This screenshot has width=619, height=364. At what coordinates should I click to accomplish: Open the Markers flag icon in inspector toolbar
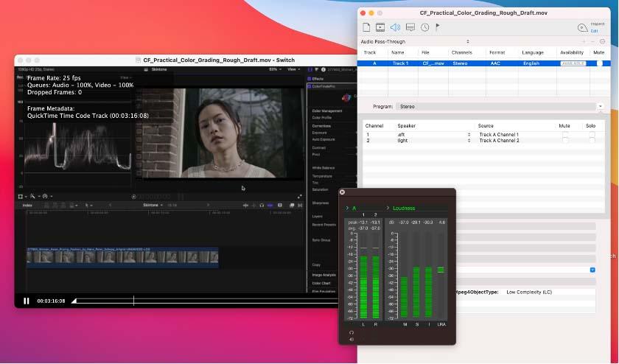click(x=438, y=27)
